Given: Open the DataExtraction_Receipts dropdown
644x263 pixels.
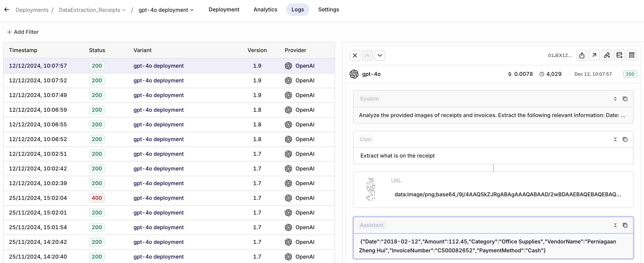Looking at the screenshot, I should point(92,10).
